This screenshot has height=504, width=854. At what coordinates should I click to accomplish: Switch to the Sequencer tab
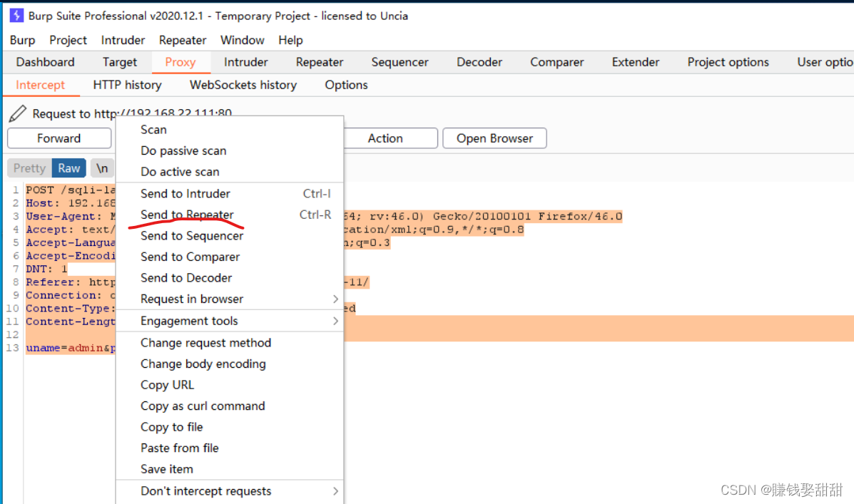[400, 62]
